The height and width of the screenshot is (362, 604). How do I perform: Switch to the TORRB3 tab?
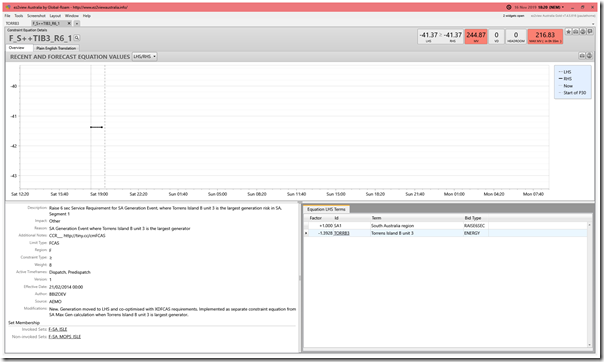point(12,23)
